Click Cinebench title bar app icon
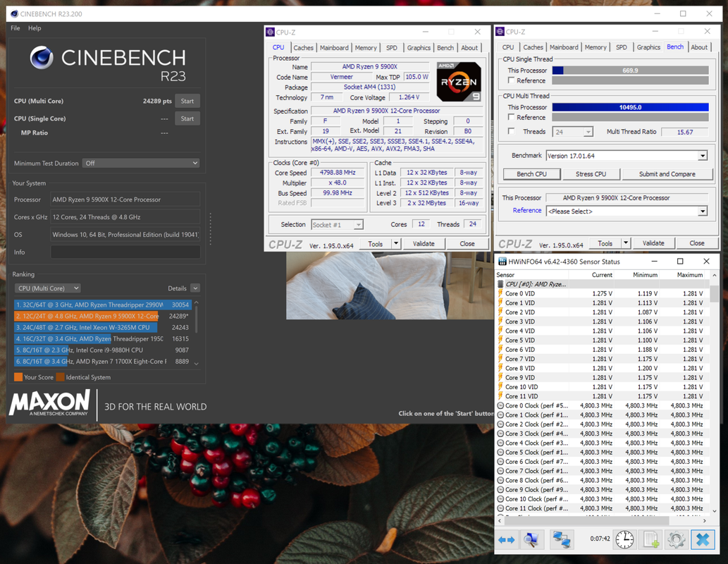Image resolution: width=728 pixels, height=564 pixels. point(14,14)
